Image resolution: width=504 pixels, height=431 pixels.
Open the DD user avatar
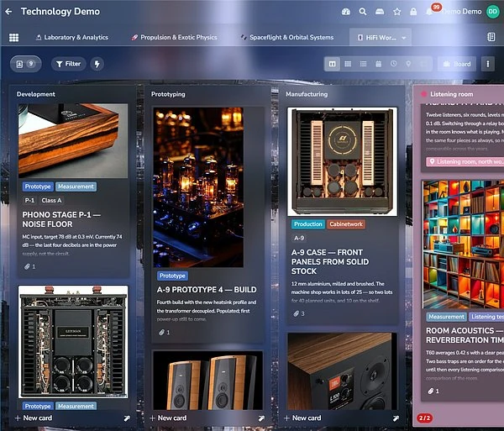492,12
